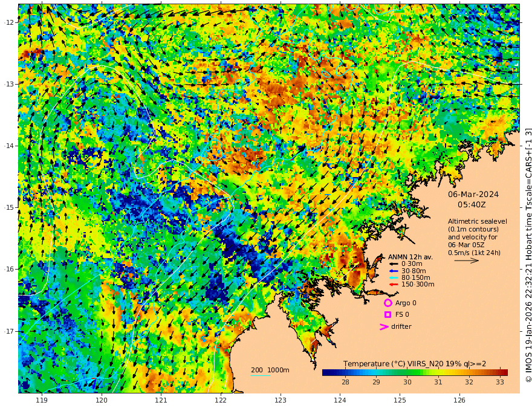
Task: Click the colorbar tick label '30'
Action: [x=407, y=382]
